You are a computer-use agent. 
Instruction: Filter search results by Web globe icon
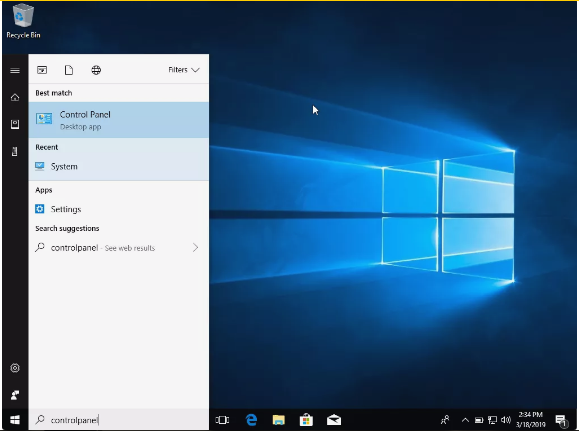point(96,70)
